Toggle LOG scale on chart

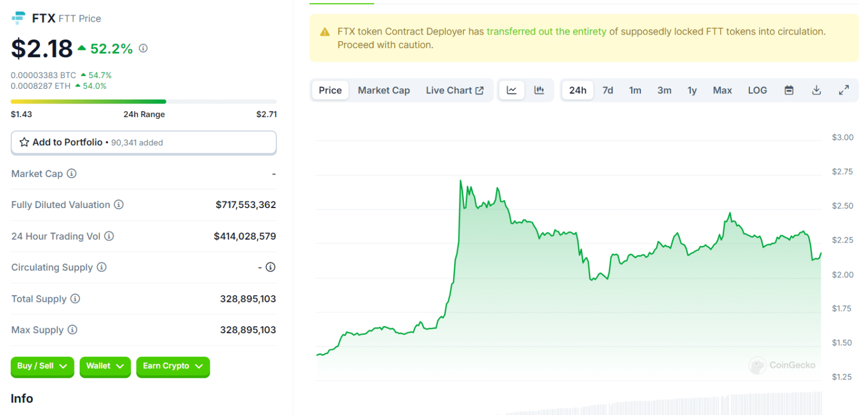point(757,90)
